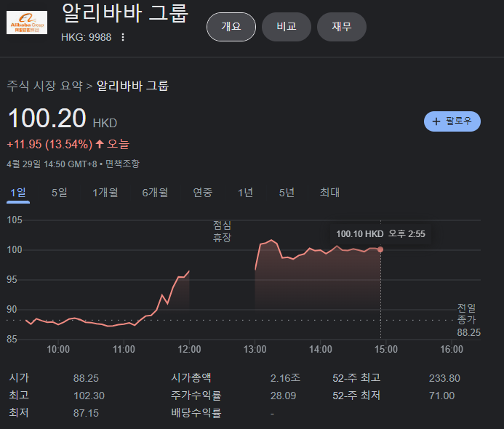504x429 pixels.
Task: Switch to the 비교 compare tab
Action: click(287, 27)
